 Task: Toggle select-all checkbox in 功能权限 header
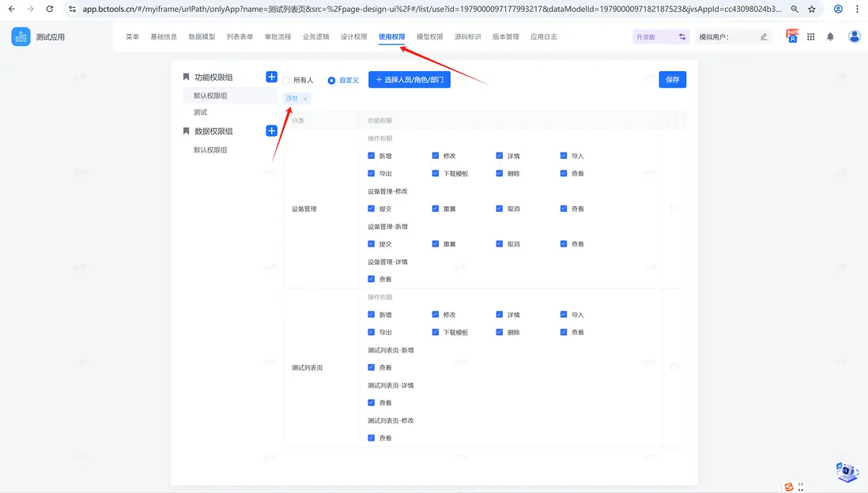click(x=673, y=120)
